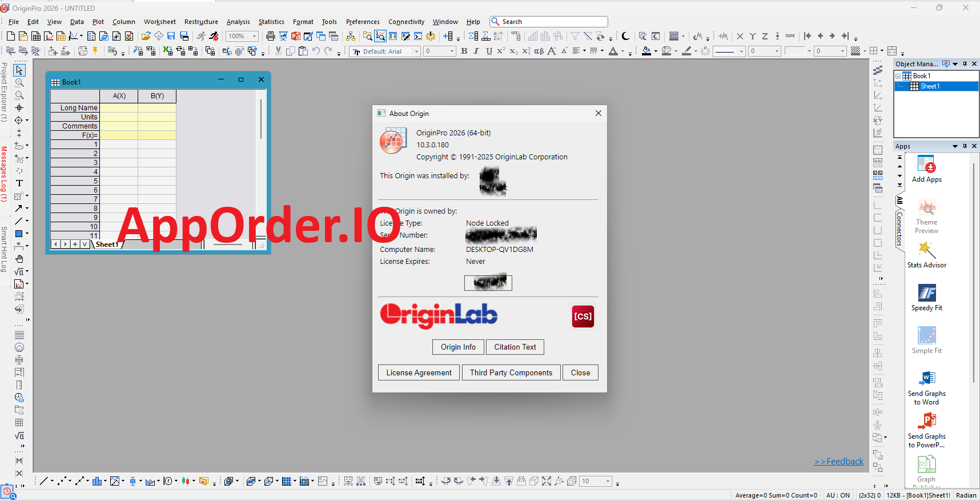Open the Apps panel dropdown arrow
Screen dimensions: 980x501
[x=955, y=146]
